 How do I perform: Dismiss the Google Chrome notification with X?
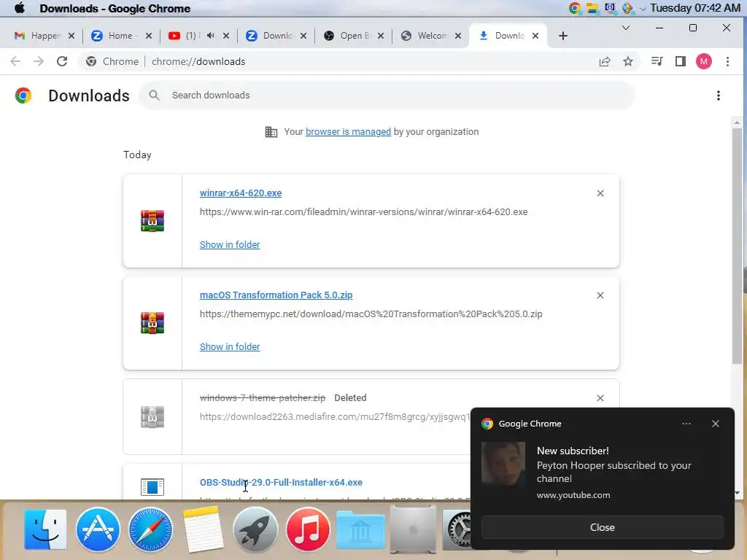coord(716,424)
